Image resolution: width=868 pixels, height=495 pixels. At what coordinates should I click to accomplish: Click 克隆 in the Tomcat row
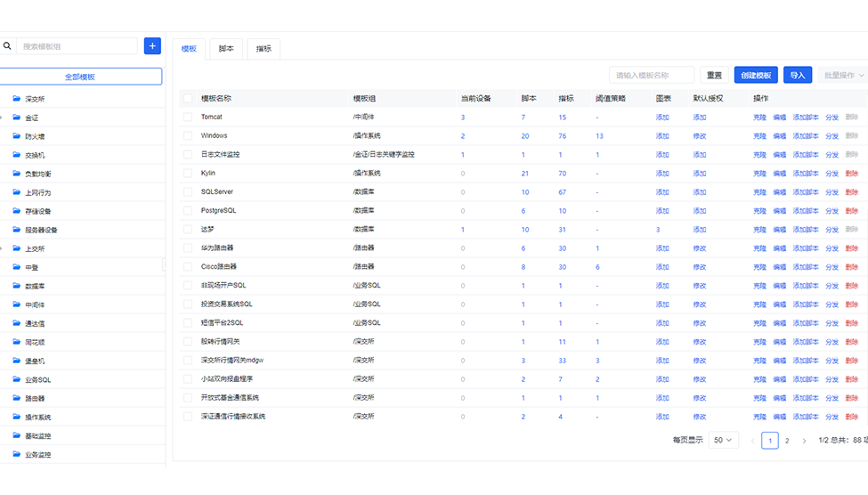coord(759,118)
